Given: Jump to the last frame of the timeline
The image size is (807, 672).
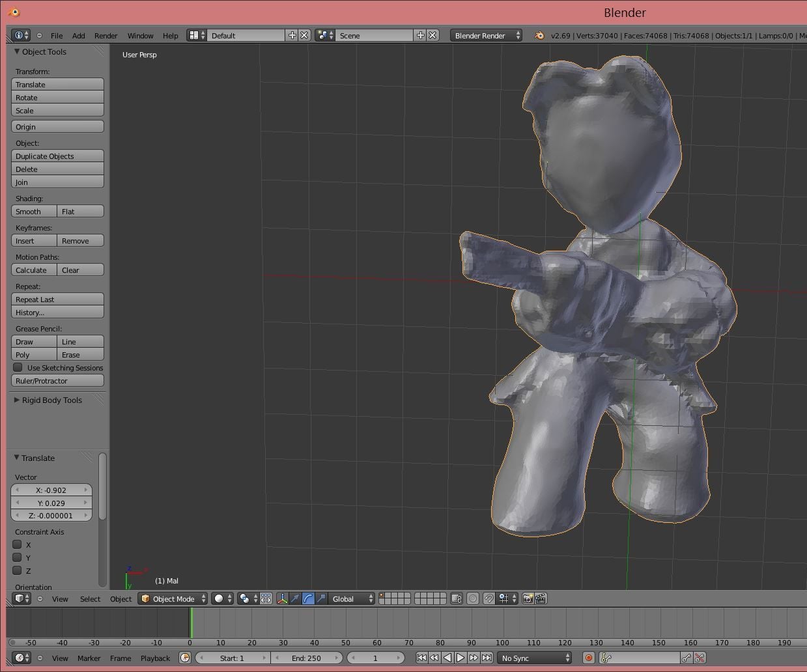Looking at the screenshot, I should (487, 658).
